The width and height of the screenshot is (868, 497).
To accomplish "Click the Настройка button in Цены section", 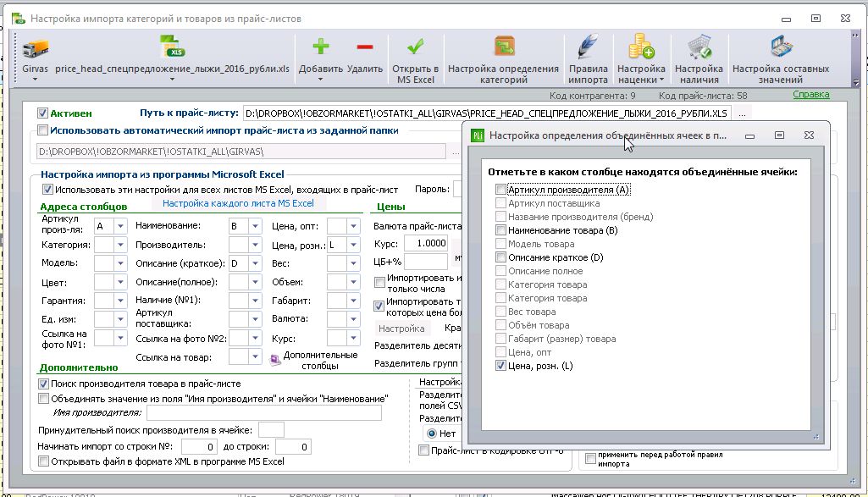I will tap(401, 329).
